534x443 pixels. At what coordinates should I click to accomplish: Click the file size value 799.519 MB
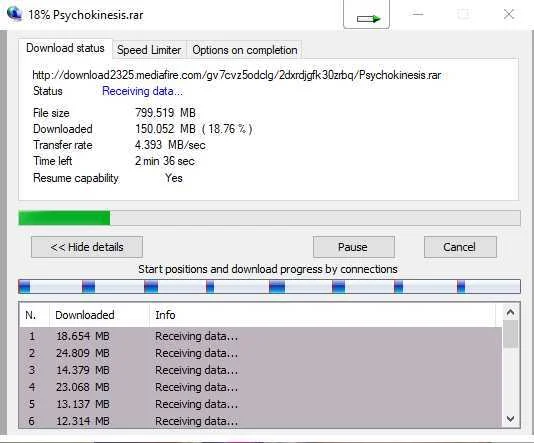(166, 113)
